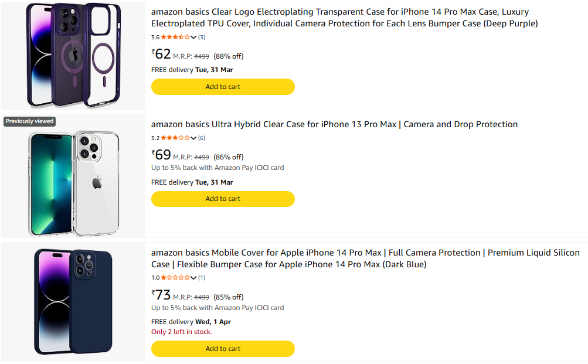Click 3.2 star rating icons
588x364 pixels.
[175, 138]
